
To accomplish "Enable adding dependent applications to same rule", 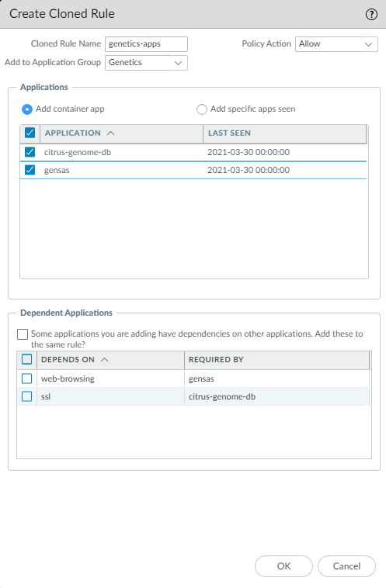I will (23, 334).
